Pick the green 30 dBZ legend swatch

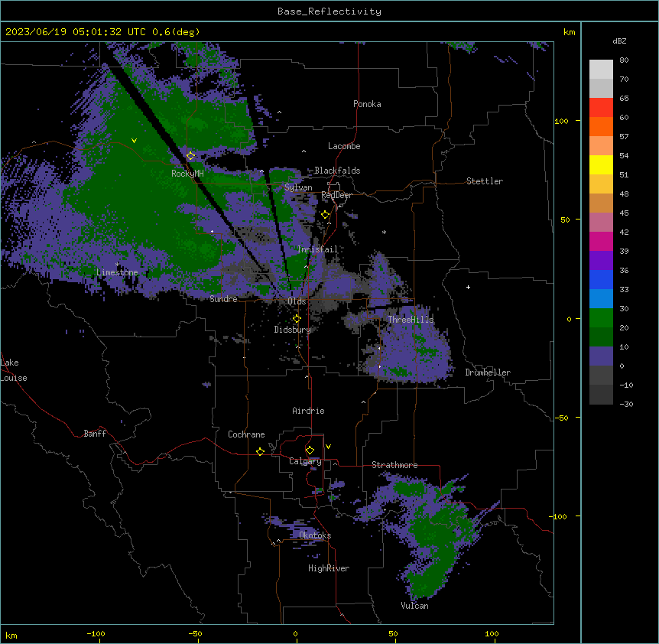click(x=601, y=318)
